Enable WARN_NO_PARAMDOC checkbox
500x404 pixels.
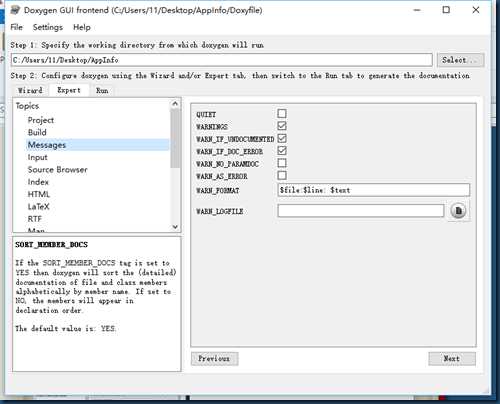tap(282, 163)
